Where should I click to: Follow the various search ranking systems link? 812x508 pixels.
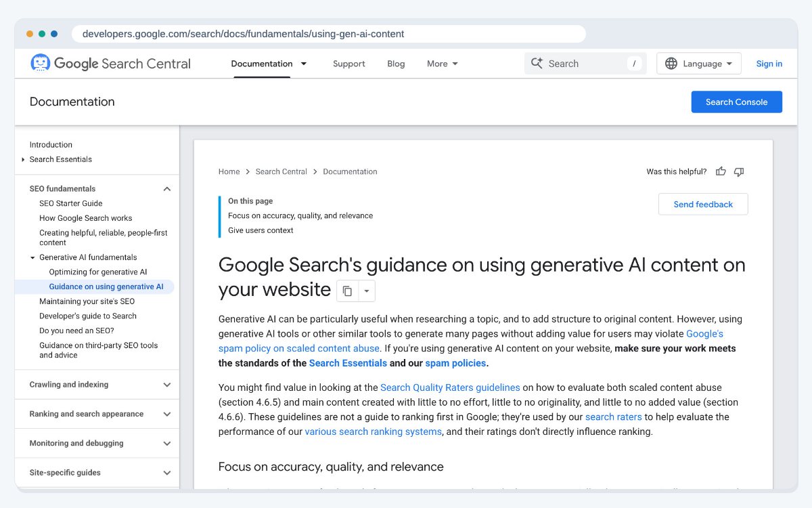tap(374, 431)
